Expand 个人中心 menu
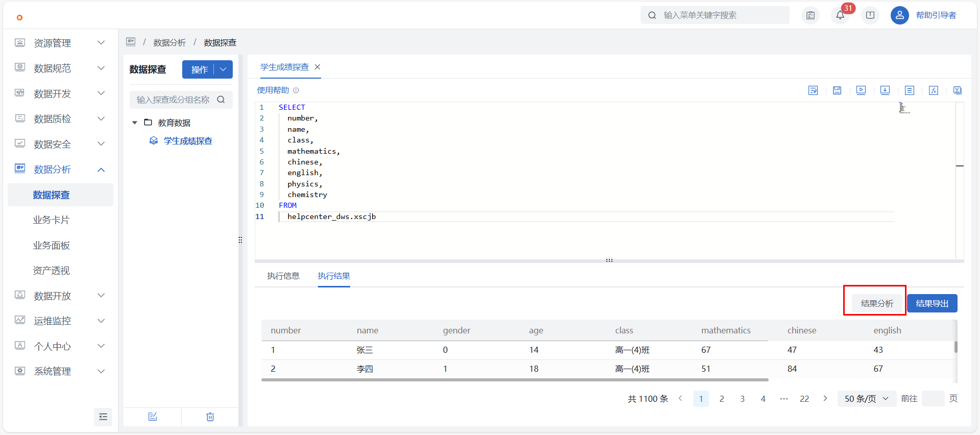The width and height of the screenshot is (980, 435). [101, 346]
